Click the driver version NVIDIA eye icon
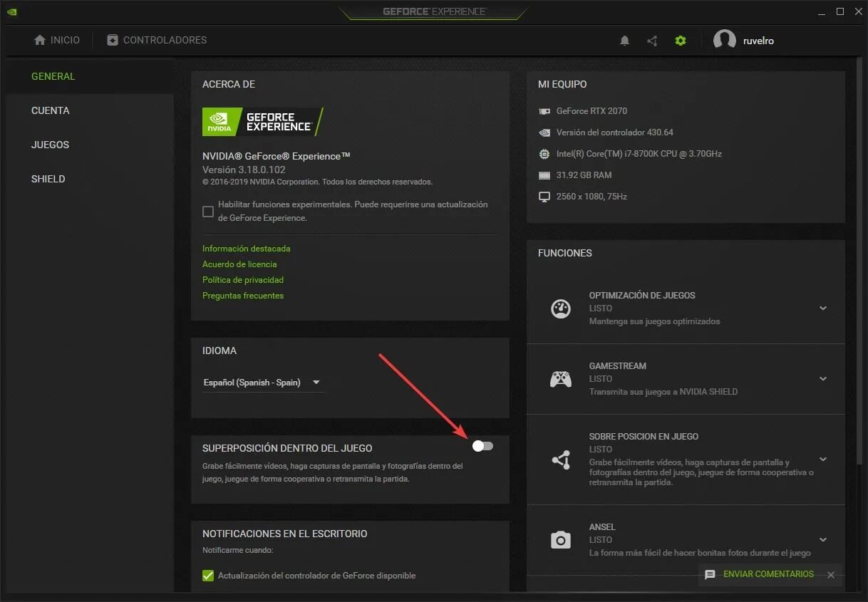 point(544,133)
